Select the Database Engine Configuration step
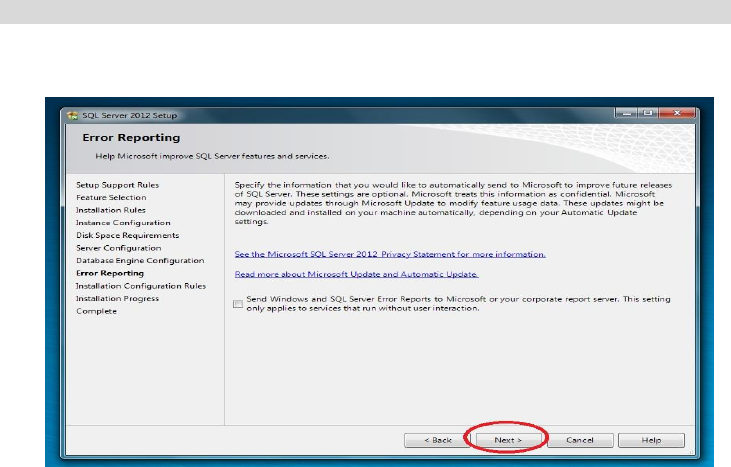731x467 pixels. point(140,261)
